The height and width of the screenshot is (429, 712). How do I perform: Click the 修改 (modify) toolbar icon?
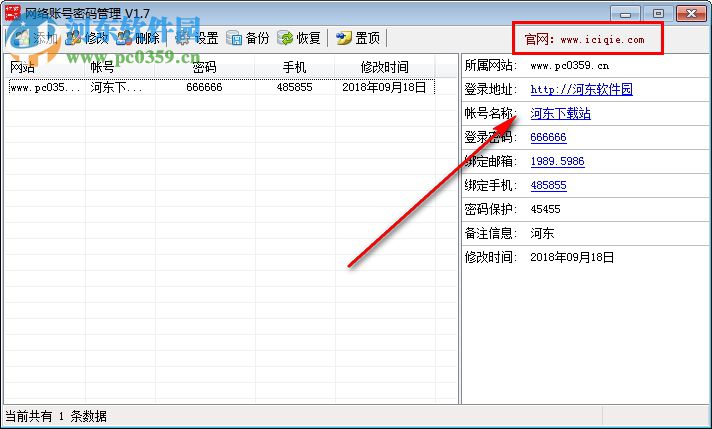tap(73, 39)
